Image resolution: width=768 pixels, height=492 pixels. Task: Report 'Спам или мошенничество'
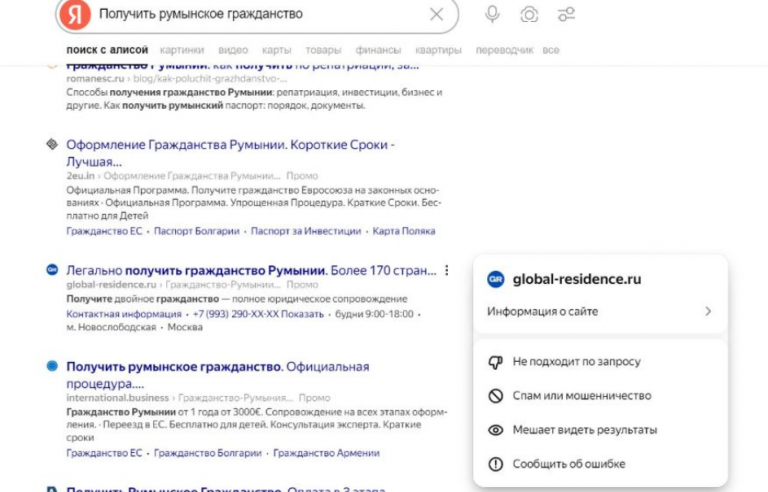point(600,396)
